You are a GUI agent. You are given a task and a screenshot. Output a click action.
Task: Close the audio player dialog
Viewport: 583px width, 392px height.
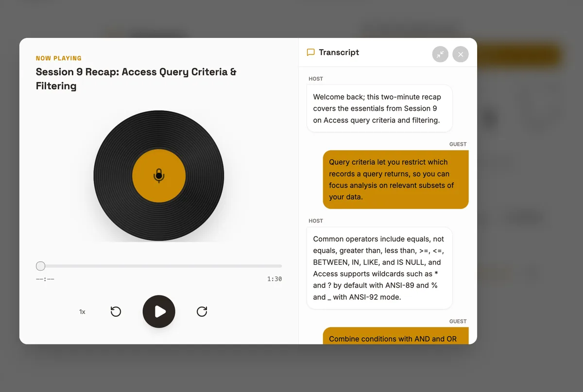[461, 54]
